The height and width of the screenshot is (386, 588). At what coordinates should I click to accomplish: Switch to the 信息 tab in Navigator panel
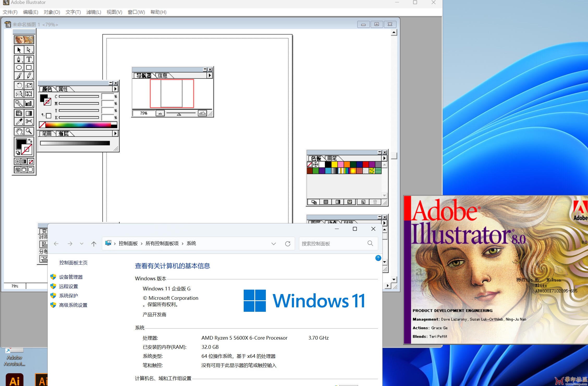pos(162,76)
